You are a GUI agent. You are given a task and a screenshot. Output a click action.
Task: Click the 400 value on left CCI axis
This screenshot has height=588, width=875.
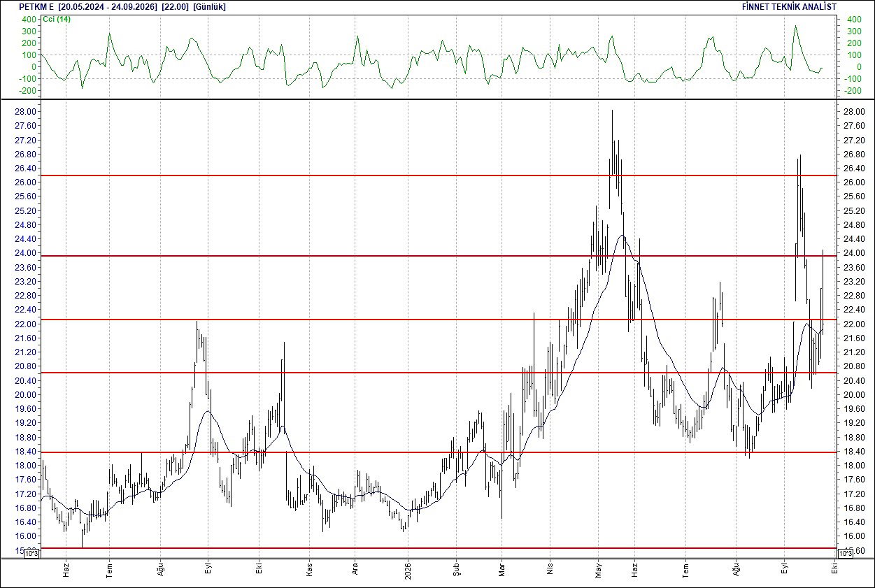[x=29, y=20]
